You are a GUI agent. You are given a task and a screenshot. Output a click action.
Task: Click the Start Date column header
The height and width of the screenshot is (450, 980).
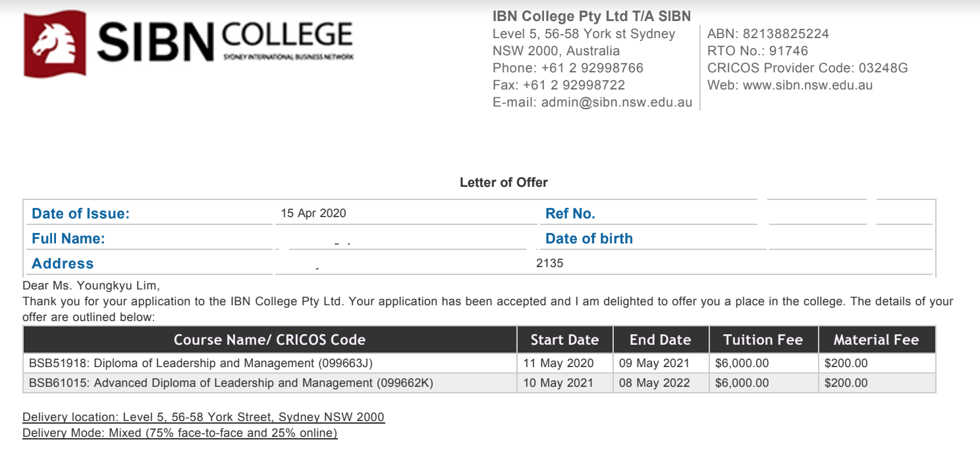[565, 339]
